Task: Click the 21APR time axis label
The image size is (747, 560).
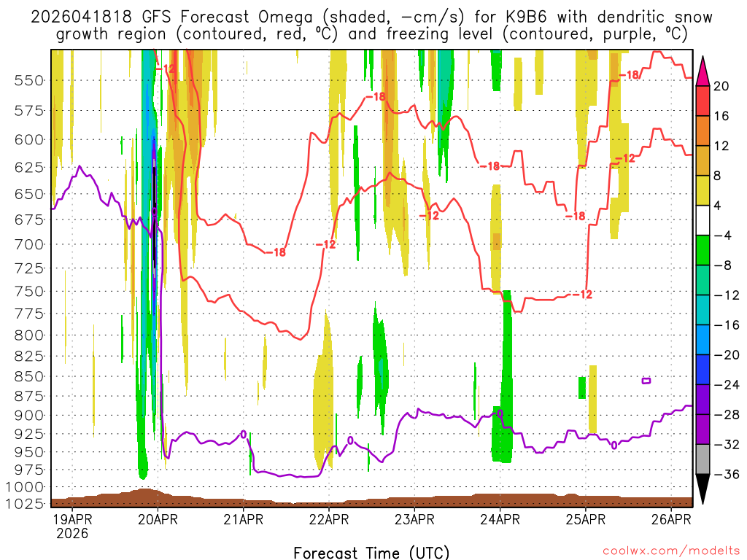Action: 243,519
